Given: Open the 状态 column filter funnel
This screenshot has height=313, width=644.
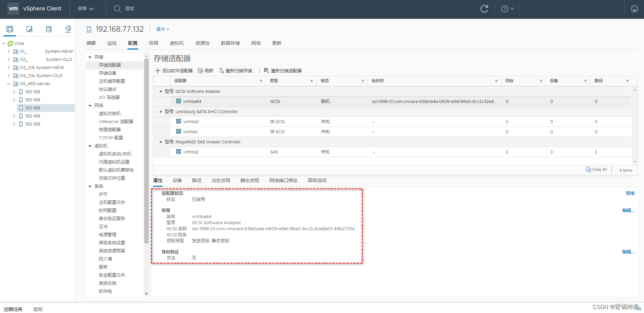Looking at the screenshot, I should pyautogui.click(x=363, y=81).
